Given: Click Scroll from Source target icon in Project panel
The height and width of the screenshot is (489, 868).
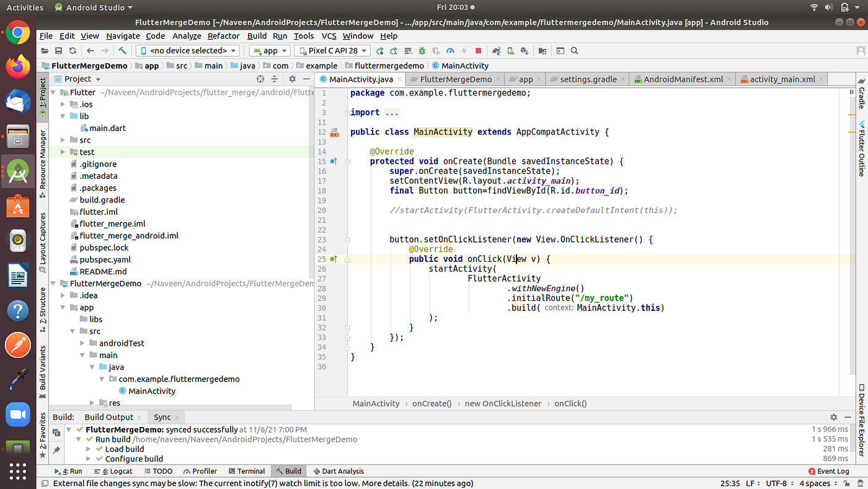Looking at the screenshot, I should click(260, 79).
